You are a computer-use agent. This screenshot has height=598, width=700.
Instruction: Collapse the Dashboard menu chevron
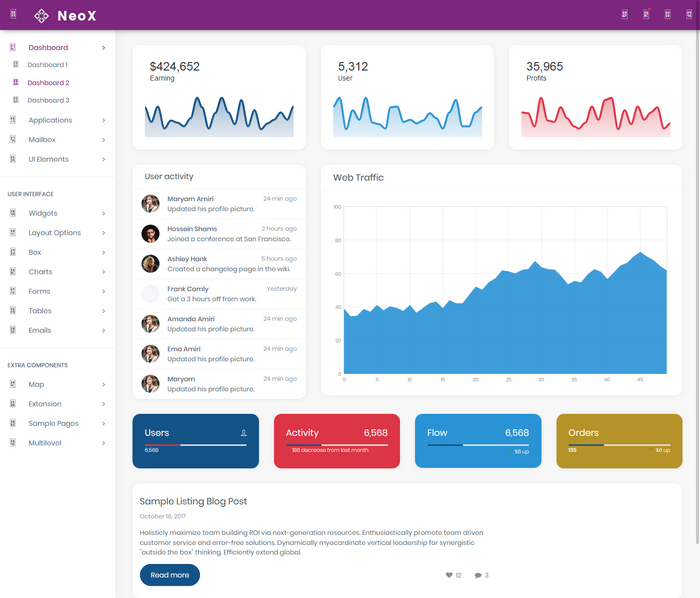click(x=104, y=47)
